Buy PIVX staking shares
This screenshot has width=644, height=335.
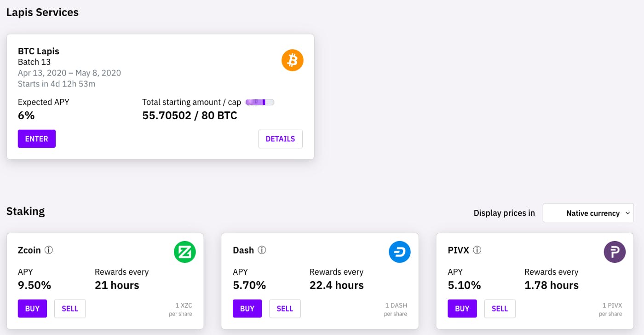pos(462,309)
